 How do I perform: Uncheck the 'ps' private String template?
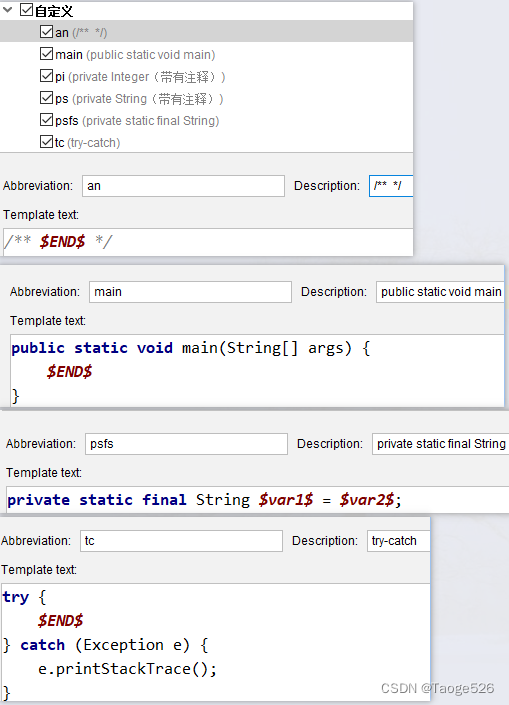click(46, 98)
